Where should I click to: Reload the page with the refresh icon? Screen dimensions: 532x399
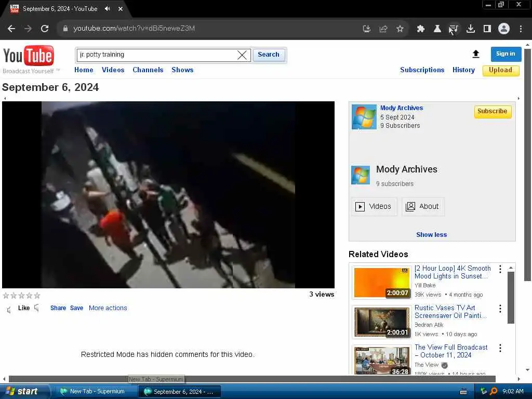click(45, 29)
